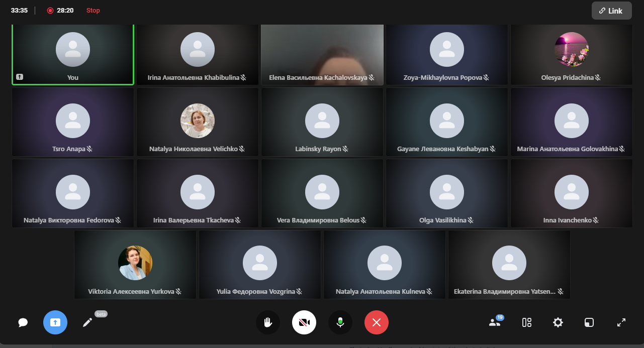Open the chat panel icon
The width and height of the screenshot is (644, 348).
[x=23, y=322]
